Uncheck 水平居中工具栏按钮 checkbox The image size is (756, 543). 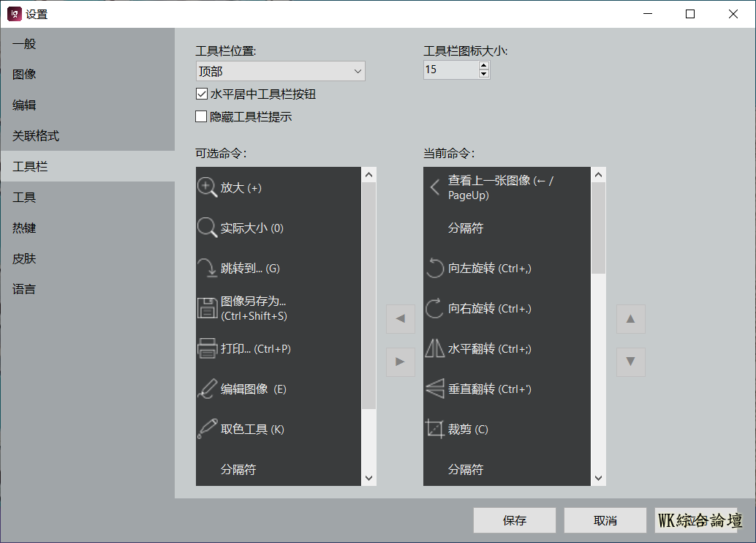point(202,94)
